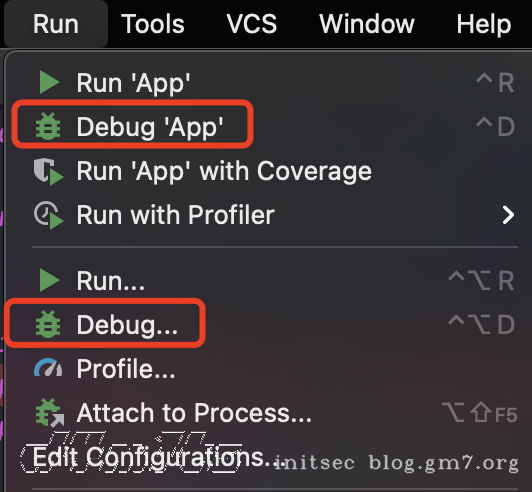Open the Run menu in menu bar
Screen dimensions: 532x492
coord(56,24)
